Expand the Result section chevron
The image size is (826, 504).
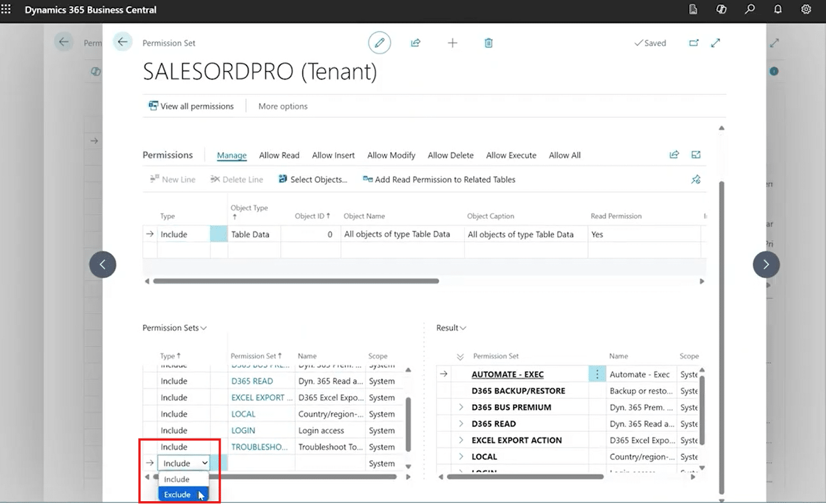(463, 328)
